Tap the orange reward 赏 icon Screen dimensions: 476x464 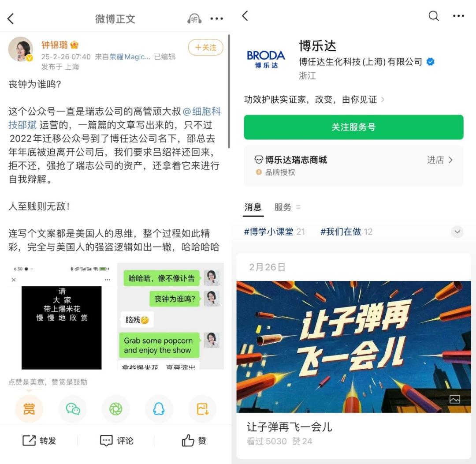[29, 409]
